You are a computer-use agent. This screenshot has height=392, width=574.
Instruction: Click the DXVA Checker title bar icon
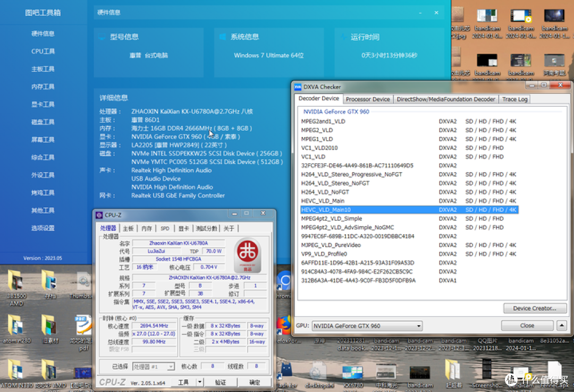tap(298, 87)
